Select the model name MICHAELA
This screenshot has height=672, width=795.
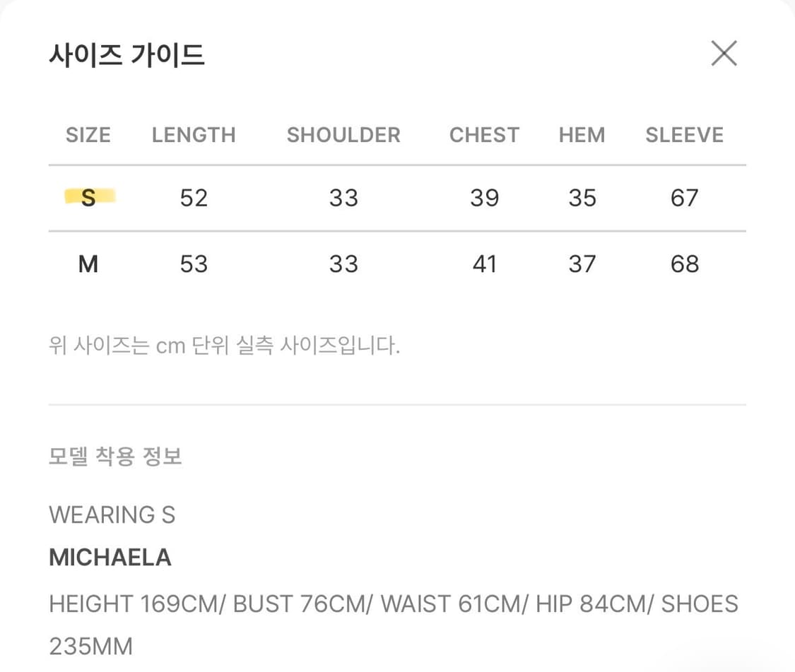pos(110,558)
